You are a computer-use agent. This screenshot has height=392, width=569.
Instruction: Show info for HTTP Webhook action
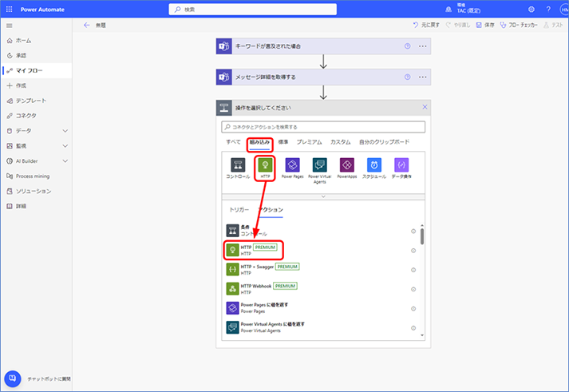[x=413, y=289]
